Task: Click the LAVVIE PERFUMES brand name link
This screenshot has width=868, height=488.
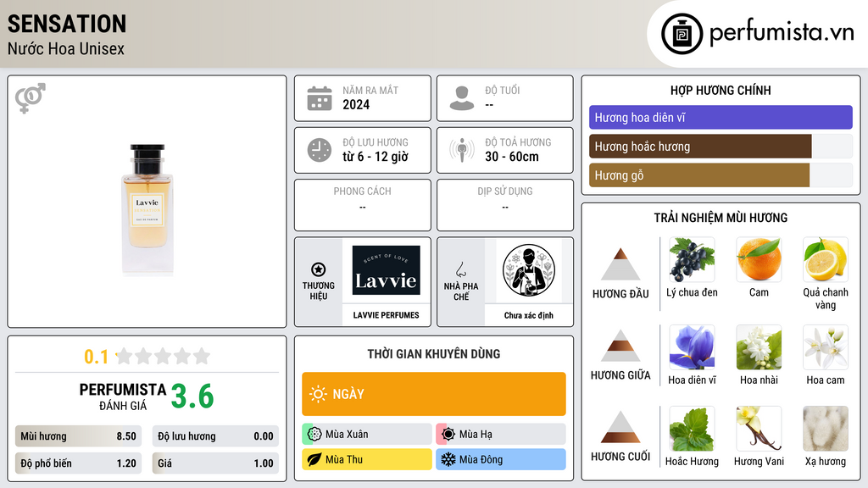Action: click(x=386, y=315)
